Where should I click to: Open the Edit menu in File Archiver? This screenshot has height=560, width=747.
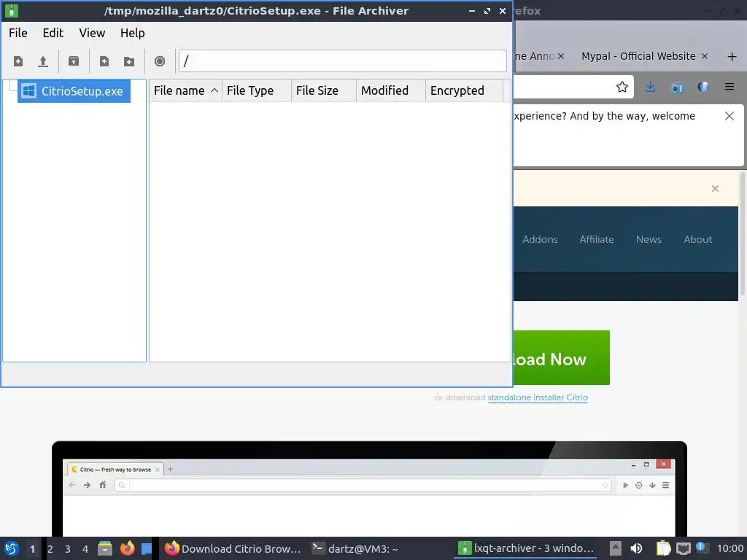pos(53,33)
